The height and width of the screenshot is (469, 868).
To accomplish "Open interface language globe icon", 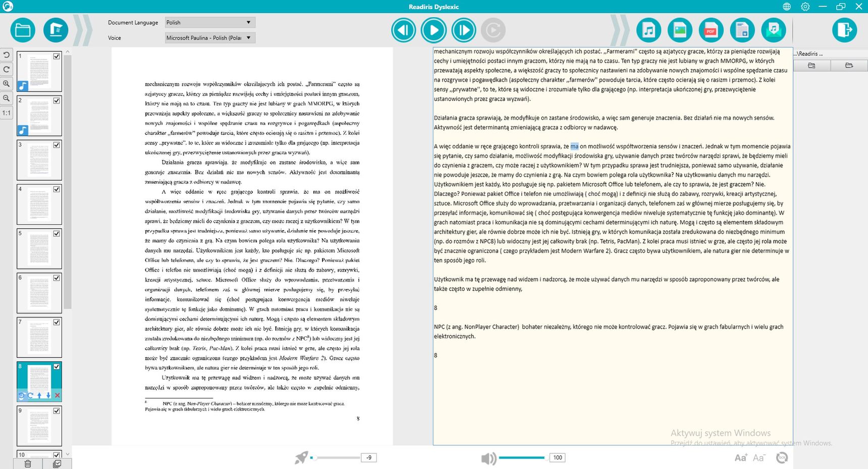I will (787, 7).
